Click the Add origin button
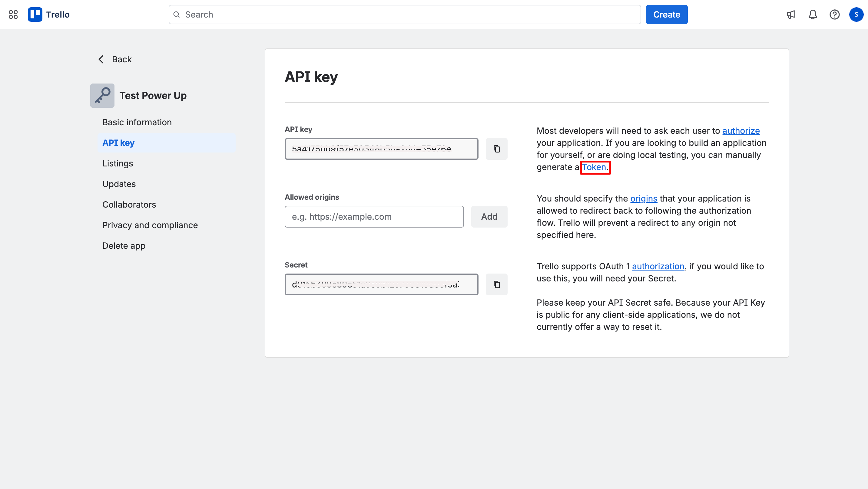The height and width of the screenshot is (489, 868). coord(489,217)
